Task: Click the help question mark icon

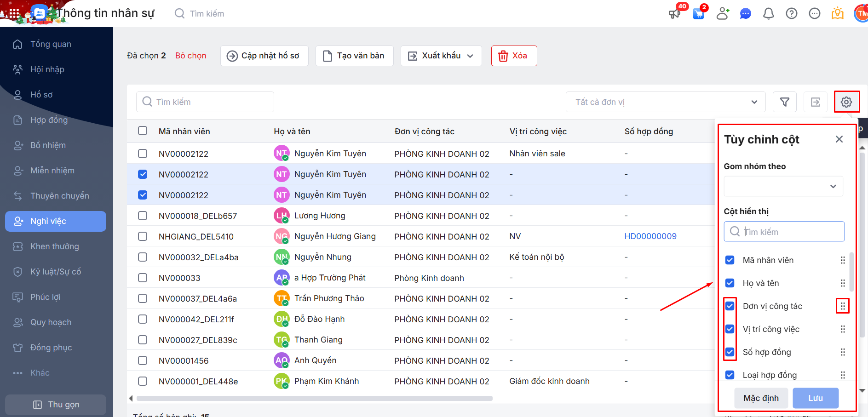Action: [791, 14]
